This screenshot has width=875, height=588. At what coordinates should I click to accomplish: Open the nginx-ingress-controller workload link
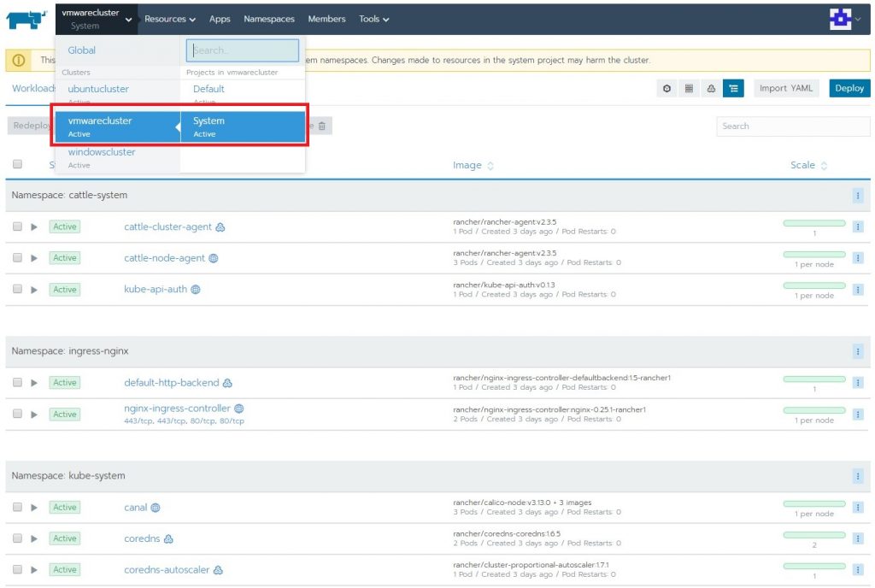(x=177, y=409)
